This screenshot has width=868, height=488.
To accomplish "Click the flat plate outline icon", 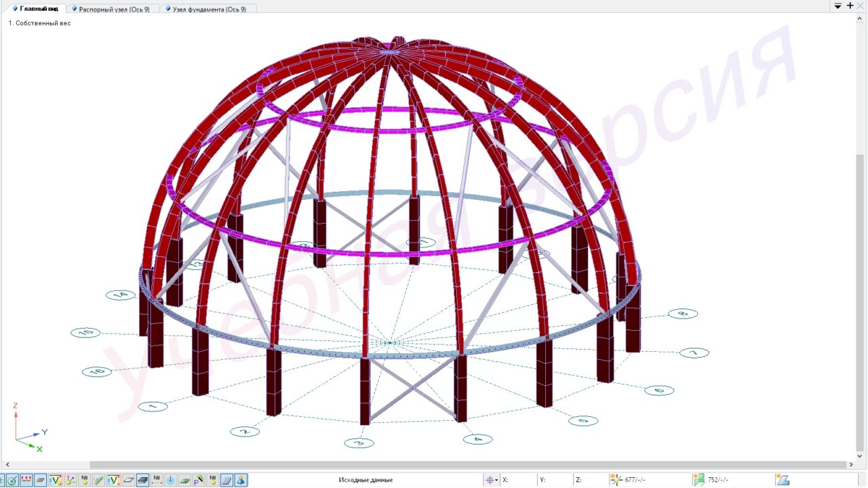I will click(128, 480).
